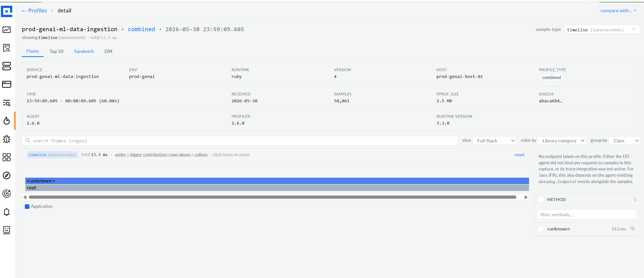Open the servers stack sidebar icon
This screenshot has width=644, height=278.
click(x=7, y=66)
